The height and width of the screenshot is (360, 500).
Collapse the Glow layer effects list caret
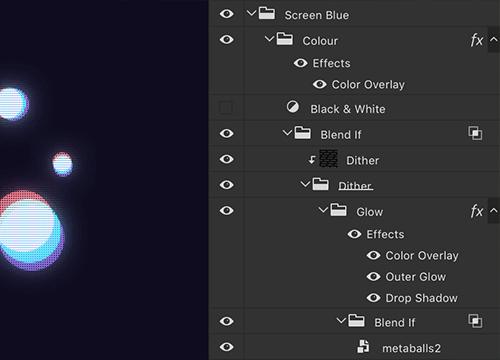(494, 210)
